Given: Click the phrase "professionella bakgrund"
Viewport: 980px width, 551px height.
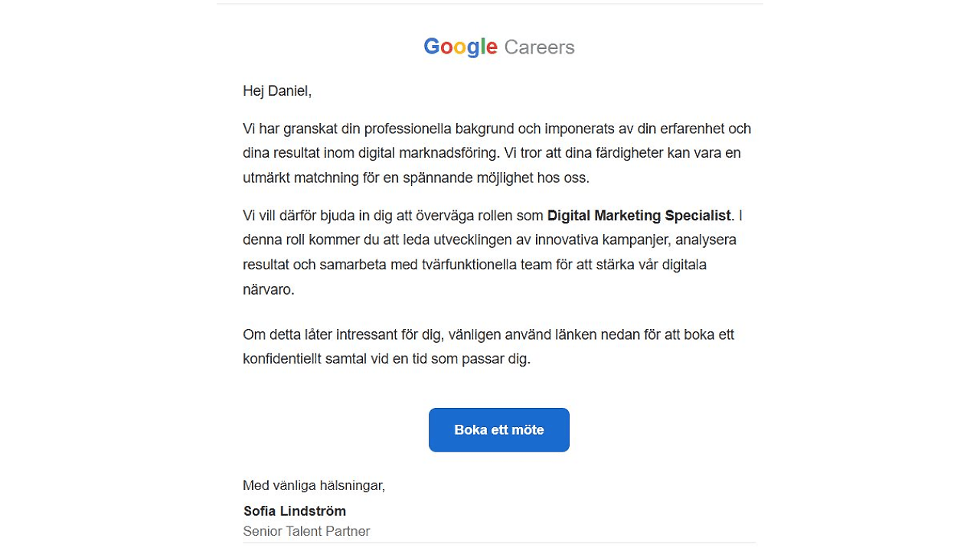Looking at the screenshot, I should (x=434, y=129).
